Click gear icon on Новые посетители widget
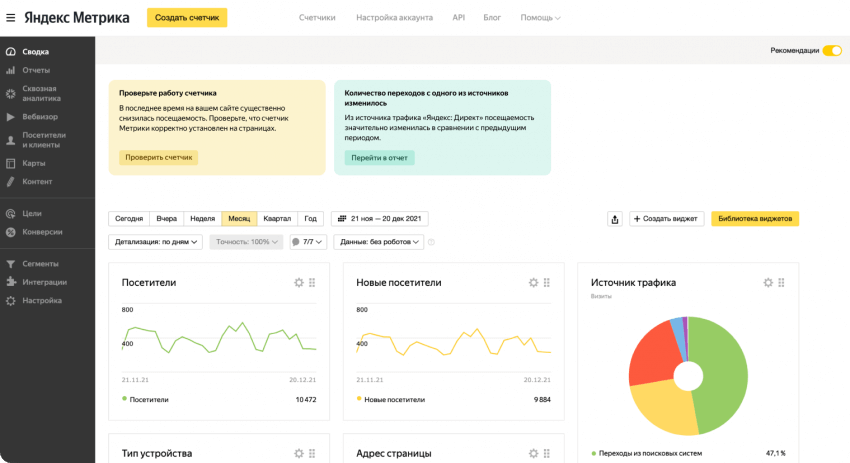850x463 pixels. [533, 283]
